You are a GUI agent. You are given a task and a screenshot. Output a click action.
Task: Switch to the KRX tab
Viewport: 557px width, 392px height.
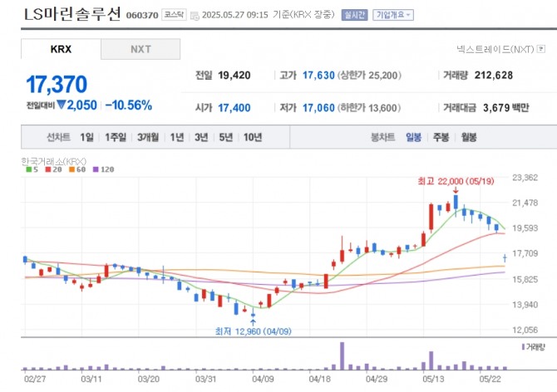(x=61, y=49)
